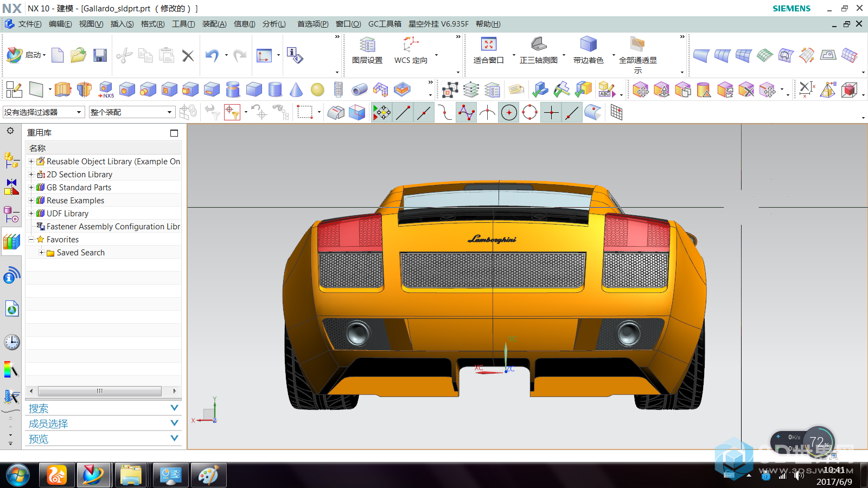Open 没有选择过滤器 selection filter dropdown
The height and width of the screenshot is (488, 868).
pos(43,112)
